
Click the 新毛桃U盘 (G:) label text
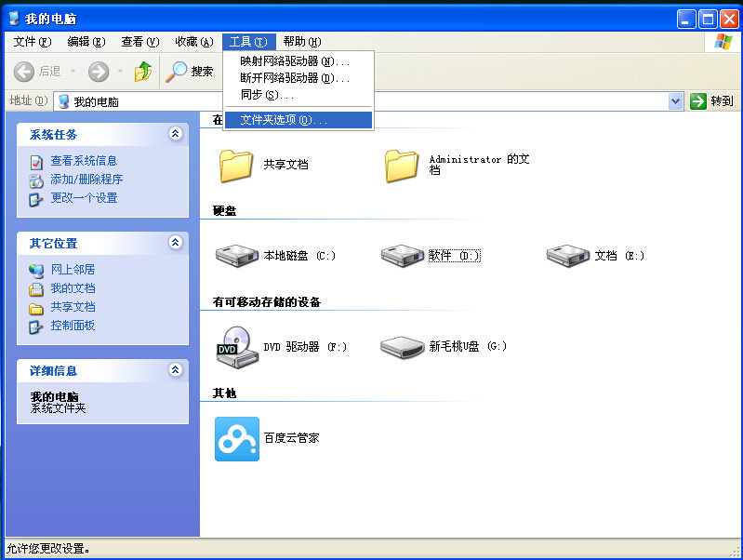coord(468,346)
